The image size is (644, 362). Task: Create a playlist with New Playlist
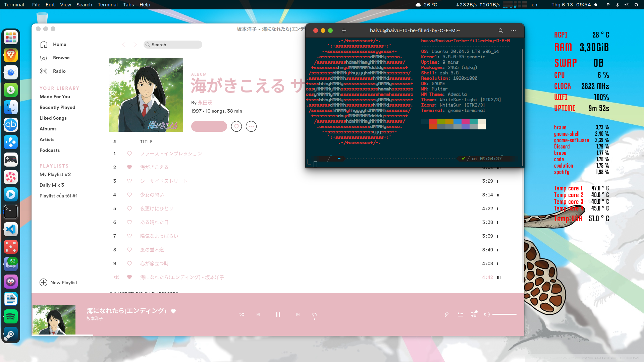click(x=58, y=283)
